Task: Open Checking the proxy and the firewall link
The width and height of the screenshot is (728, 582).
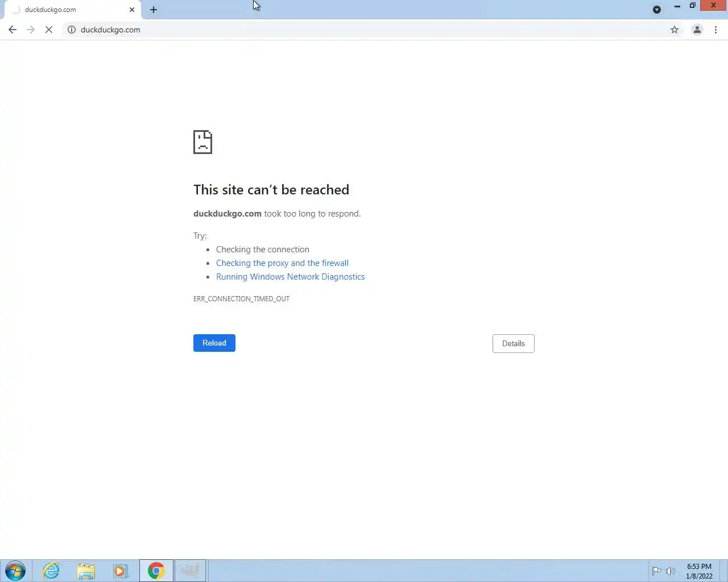Action: pyautogui.click(x=282, y=263)
